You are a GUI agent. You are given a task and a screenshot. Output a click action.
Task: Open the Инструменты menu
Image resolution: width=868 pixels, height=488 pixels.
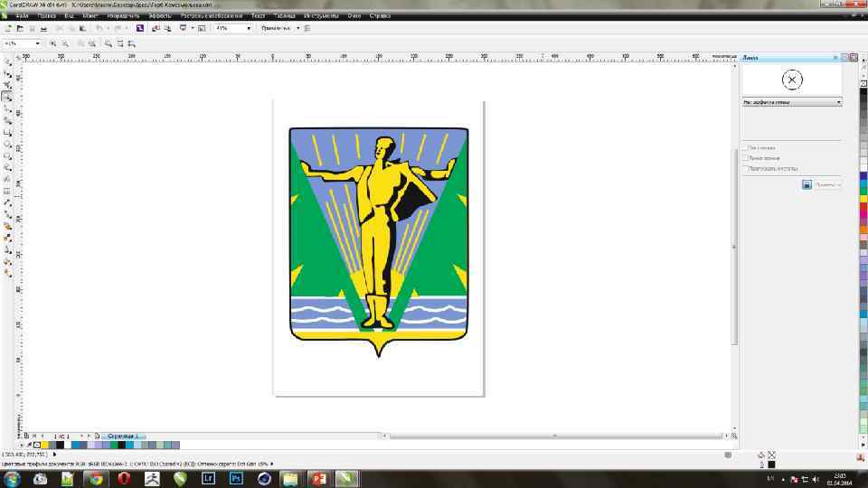321,16
